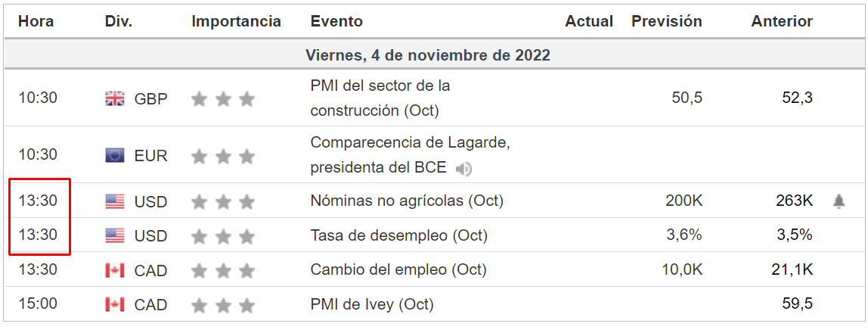The height and width of the screenshot is (333, 868).
Task: Click importance stars for PMI construcción row
Action: [x=223, y=99]
